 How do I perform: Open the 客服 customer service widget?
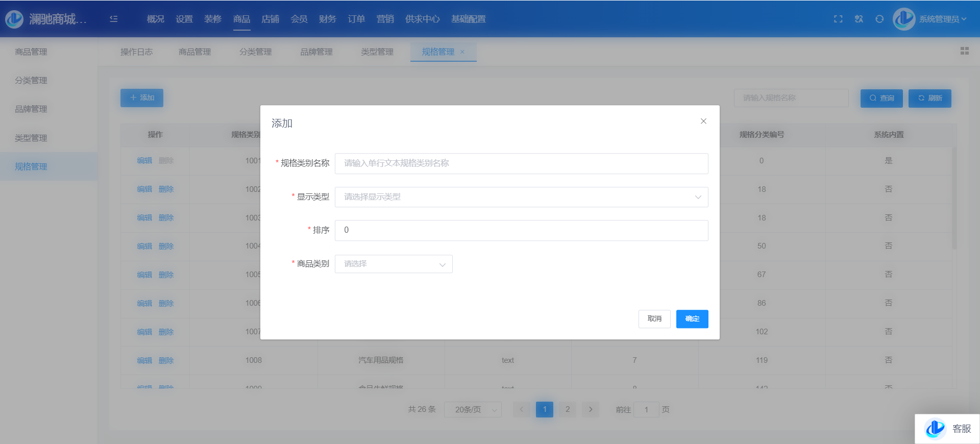pos(947,429)
